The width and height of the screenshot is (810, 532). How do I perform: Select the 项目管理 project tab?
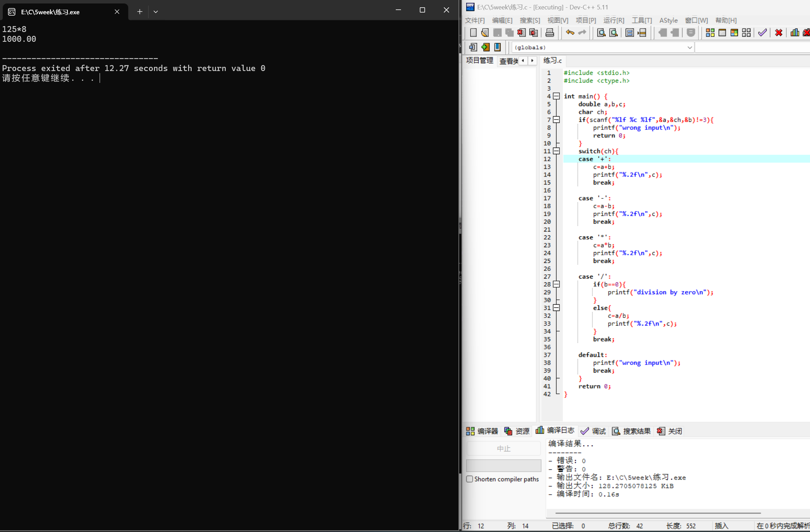tap(479, 61)
